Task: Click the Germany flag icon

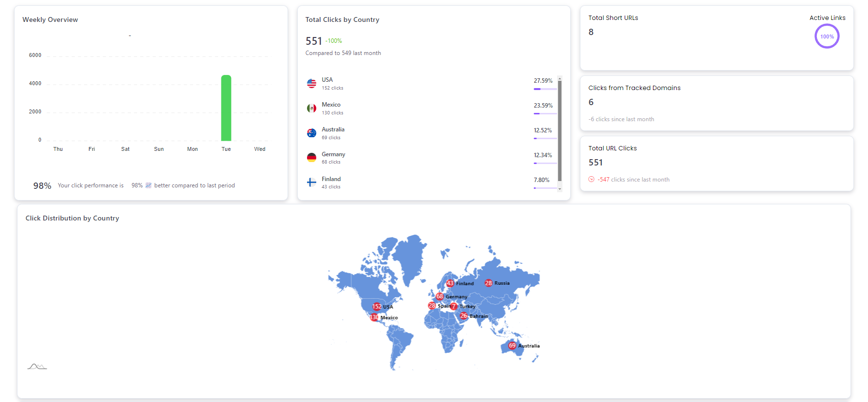Action: [311, 158]
